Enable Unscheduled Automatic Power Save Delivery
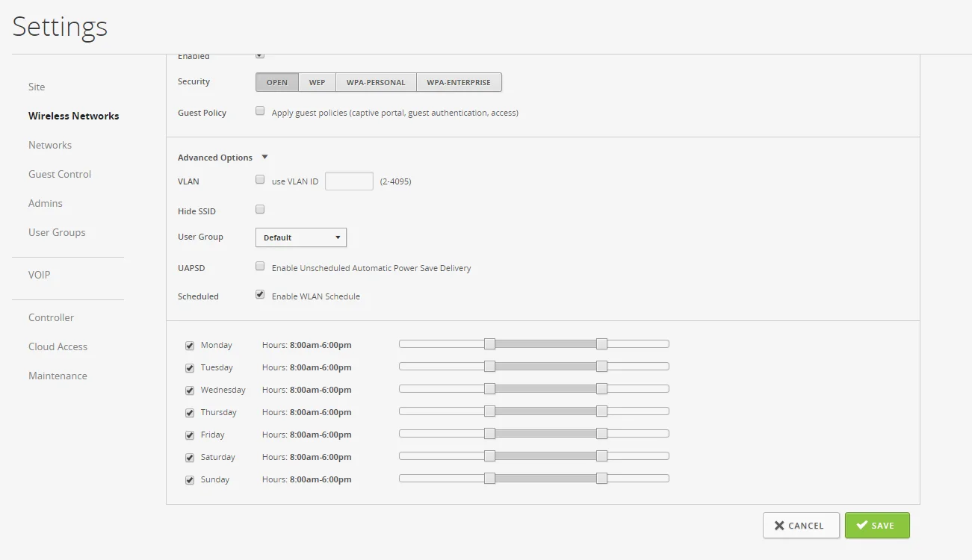The height and width of the screenshot is (560, 972). 260,267
